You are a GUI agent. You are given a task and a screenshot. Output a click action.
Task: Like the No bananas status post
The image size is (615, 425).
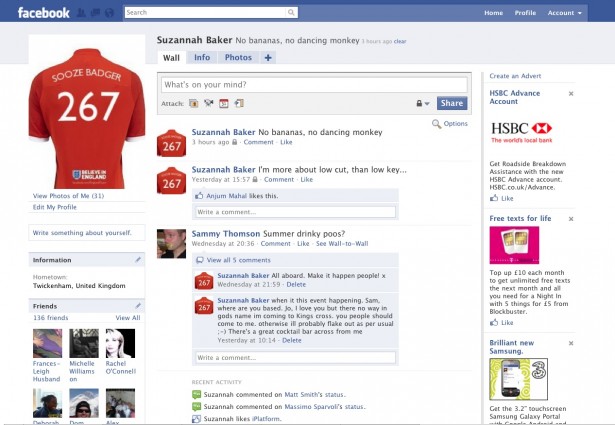click(286, 142)
